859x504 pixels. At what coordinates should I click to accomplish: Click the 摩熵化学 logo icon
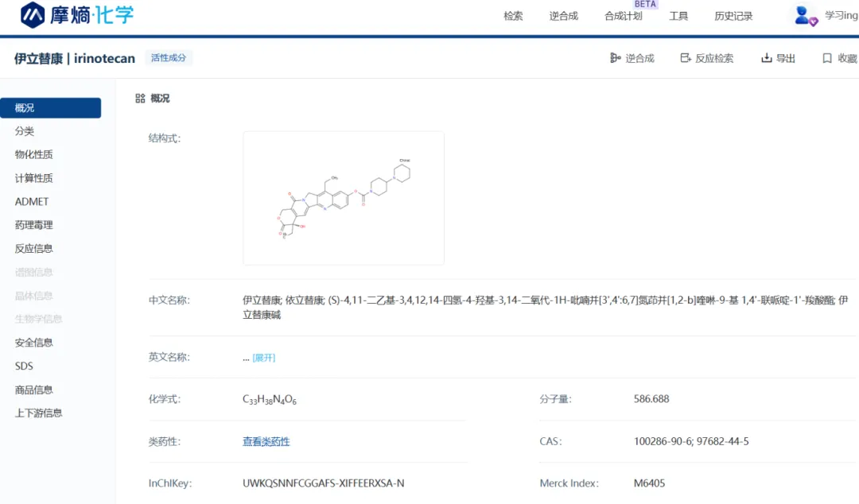[x=33, y=15]
